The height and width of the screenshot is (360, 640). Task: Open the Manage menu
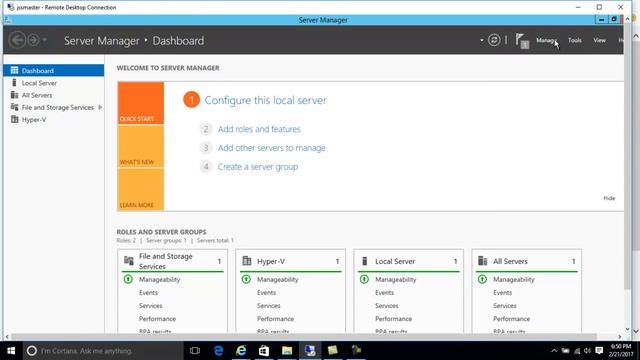pos(546,40)
